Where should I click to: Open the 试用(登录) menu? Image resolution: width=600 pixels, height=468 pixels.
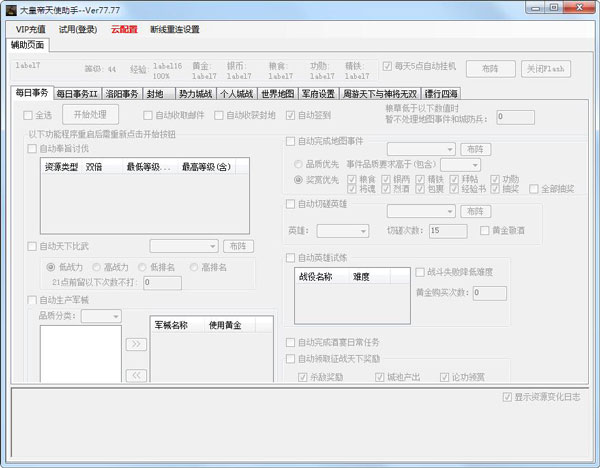click(78, 29)
